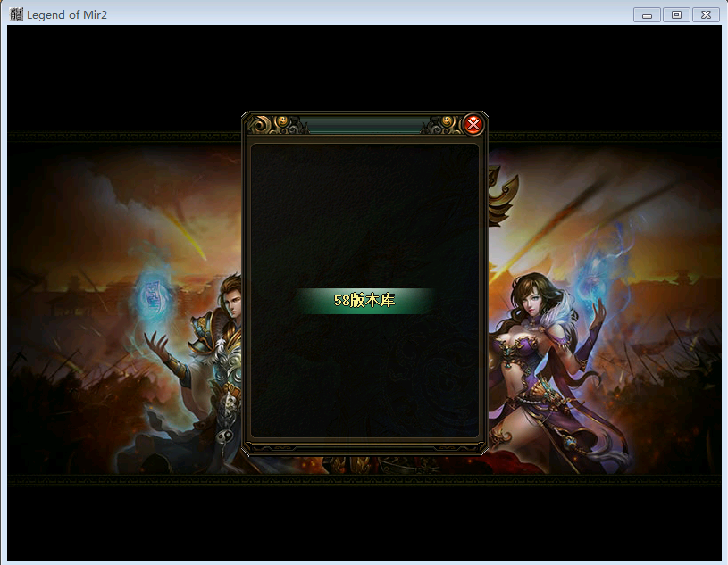The image size is (728, 565).
Task: Click the Legend of Mir2 window icon
Action: coord(15,14)
